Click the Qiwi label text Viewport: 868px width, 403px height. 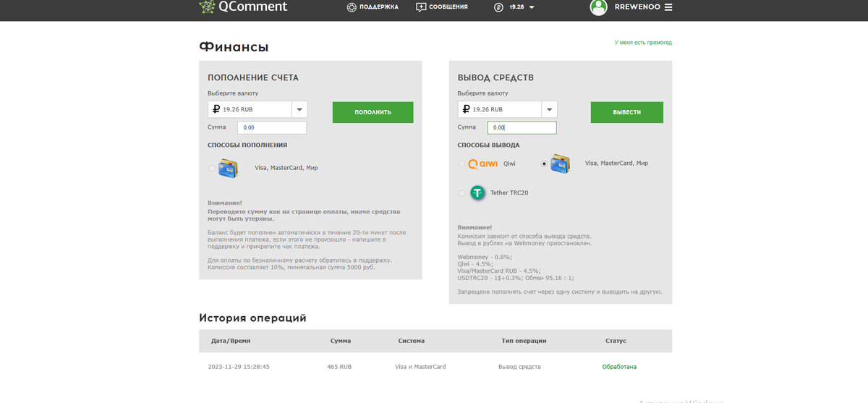[509, 164]
